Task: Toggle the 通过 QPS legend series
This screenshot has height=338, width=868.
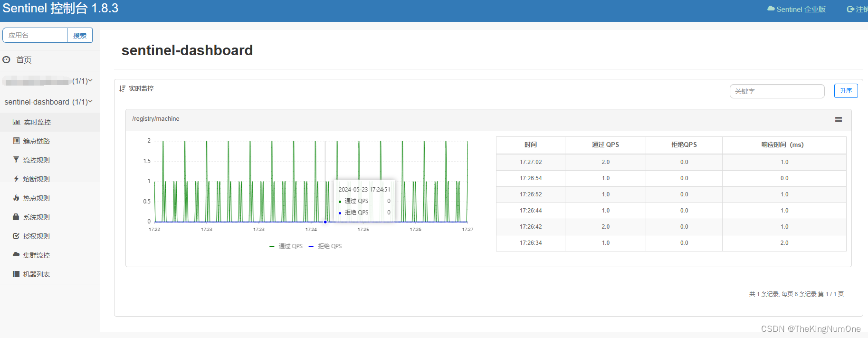Action: [286, 246]
